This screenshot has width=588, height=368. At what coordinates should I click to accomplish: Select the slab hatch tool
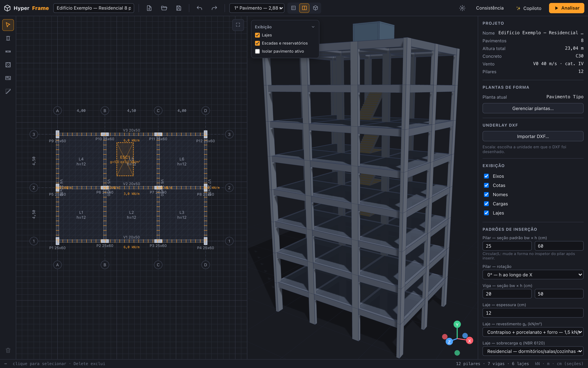[x=8, y=65]
